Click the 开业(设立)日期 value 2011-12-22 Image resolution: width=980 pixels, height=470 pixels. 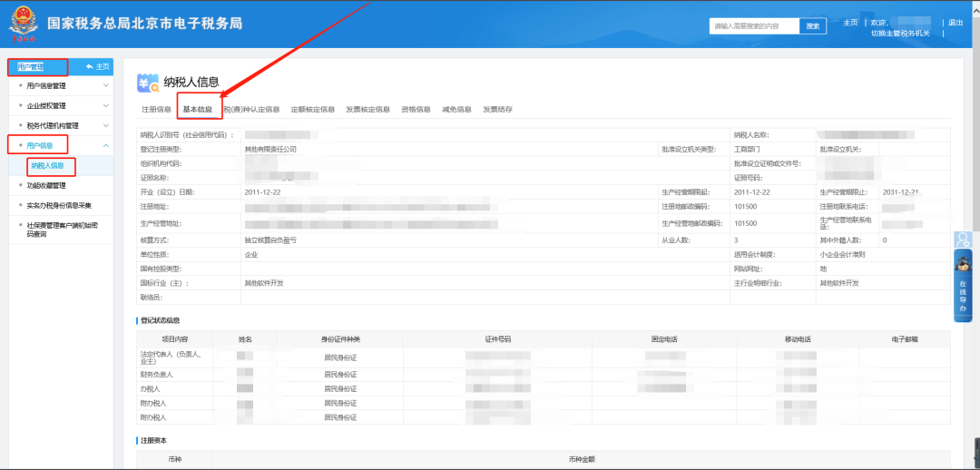(262, 191)
